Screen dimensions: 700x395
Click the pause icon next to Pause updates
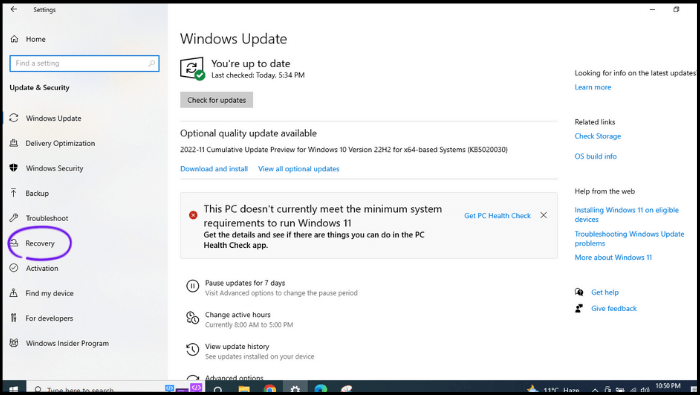pos(192,286)
